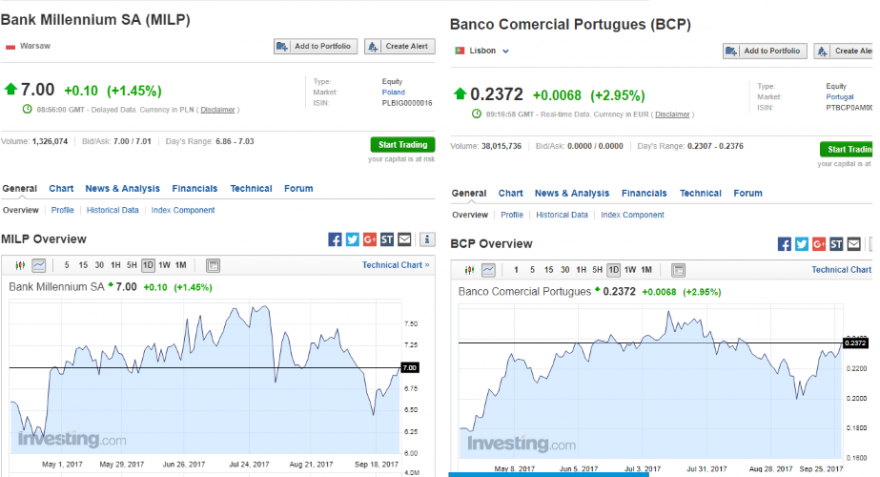Open the MILP Chart tab
The width and height of the screenshot is (880, 477).
(x=61, y=189)
